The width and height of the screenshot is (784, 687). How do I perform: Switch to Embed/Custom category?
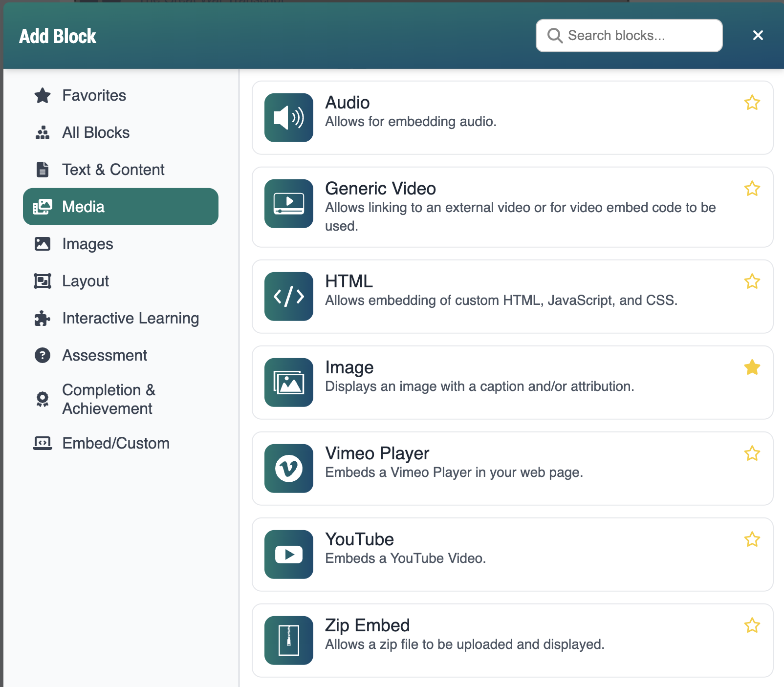point(121,443)
